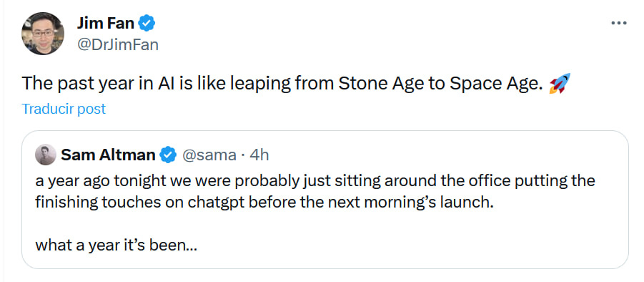The width and height of the screenshot is (644, 282).
Task: Open the @sama handle
Action: coord(209,155)
